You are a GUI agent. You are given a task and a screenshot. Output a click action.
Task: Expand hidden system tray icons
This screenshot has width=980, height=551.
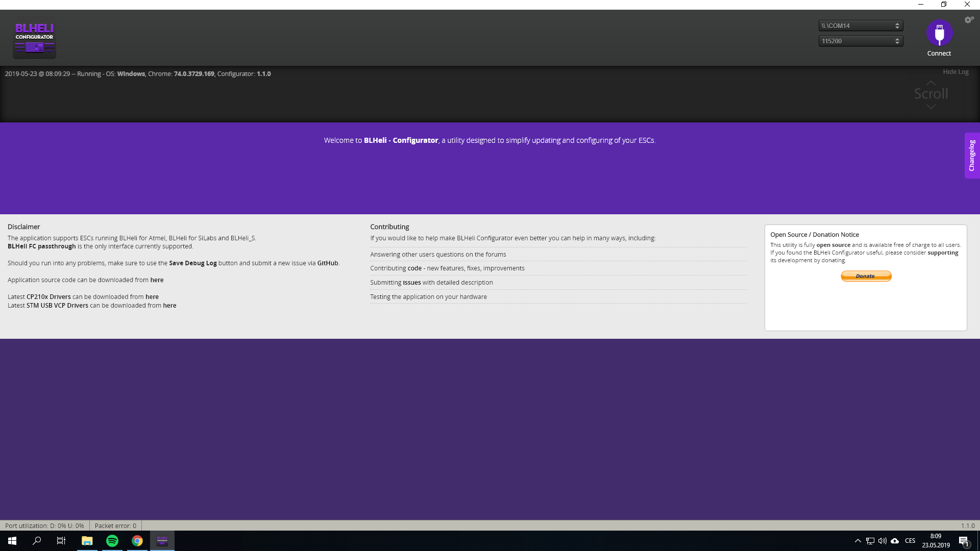click(x=858, y=541)
